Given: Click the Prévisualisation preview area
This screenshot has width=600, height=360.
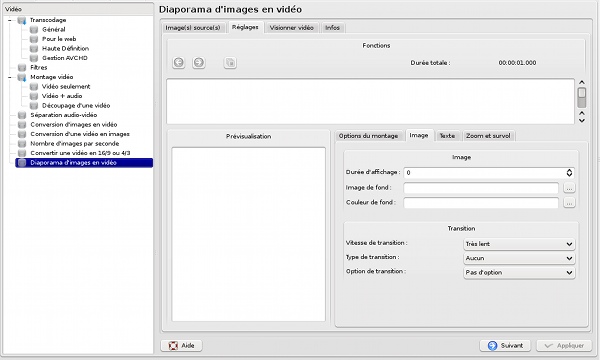Looking at the screenshot, I should click(249, 234).
